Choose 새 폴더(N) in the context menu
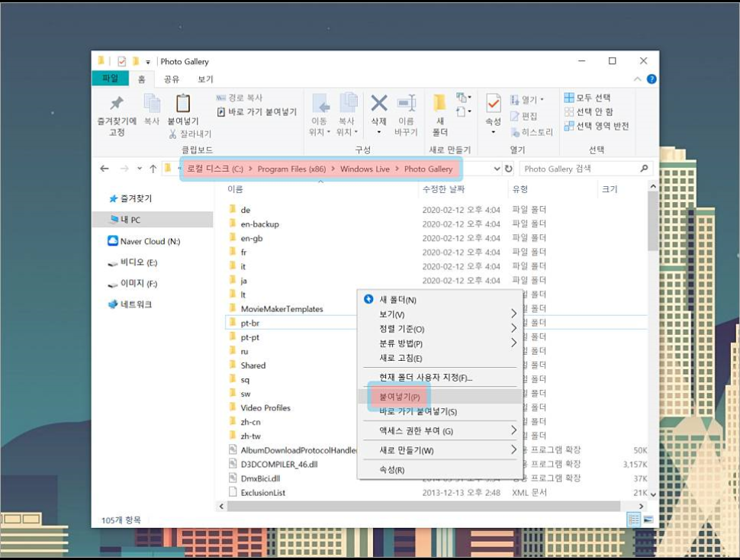Image resolution: width=740 pixels, height=560 pixels. pos(440,300)
